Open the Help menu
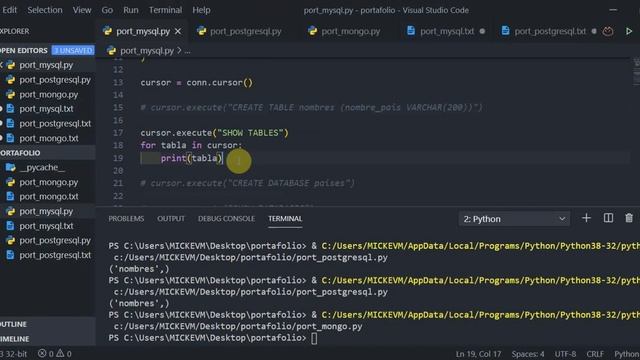Viewport: 640px width, 360px height. point(201,10)
